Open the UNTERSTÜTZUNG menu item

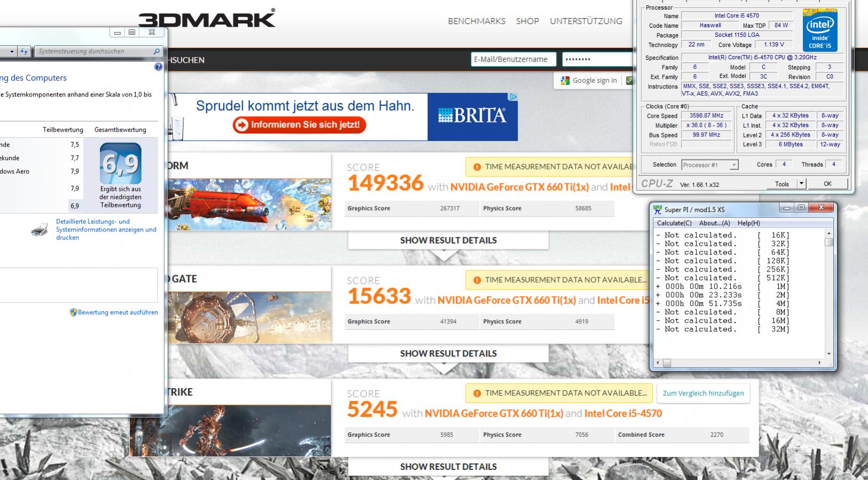click(x=586, y=21)
